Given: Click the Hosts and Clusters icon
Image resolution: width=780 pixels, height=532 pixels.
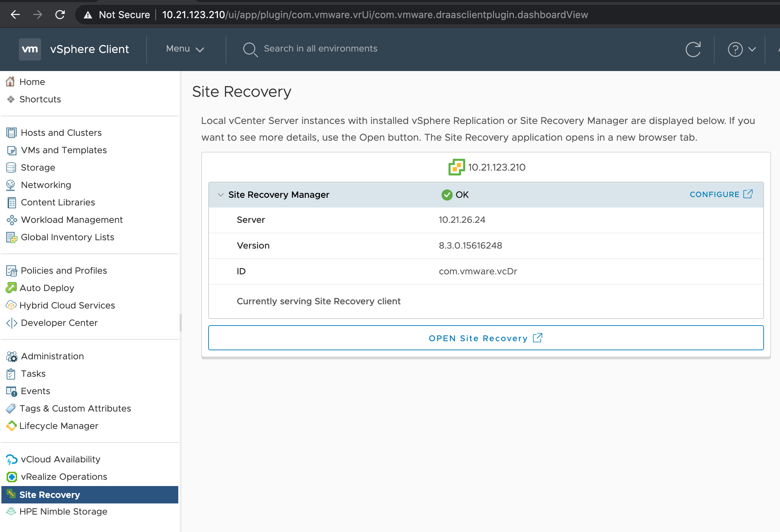Looking at the screenshot, I should [x=11, y=133].
